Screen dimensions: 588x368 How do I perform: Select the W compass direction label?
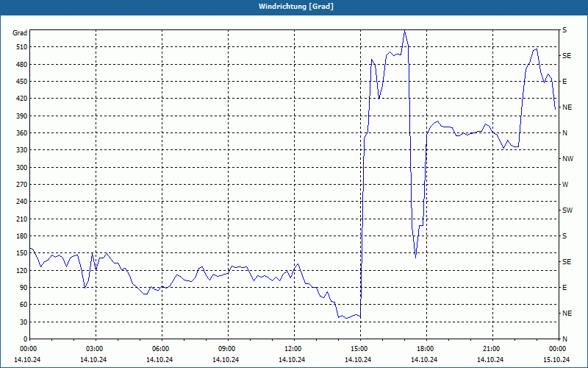point(565,185)
